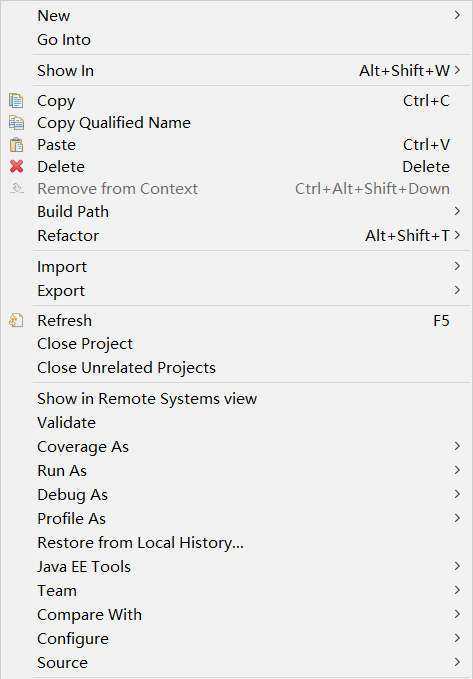Select the Validate entry
Viewport: 473px width, 679px height.
tap(66, 423)
